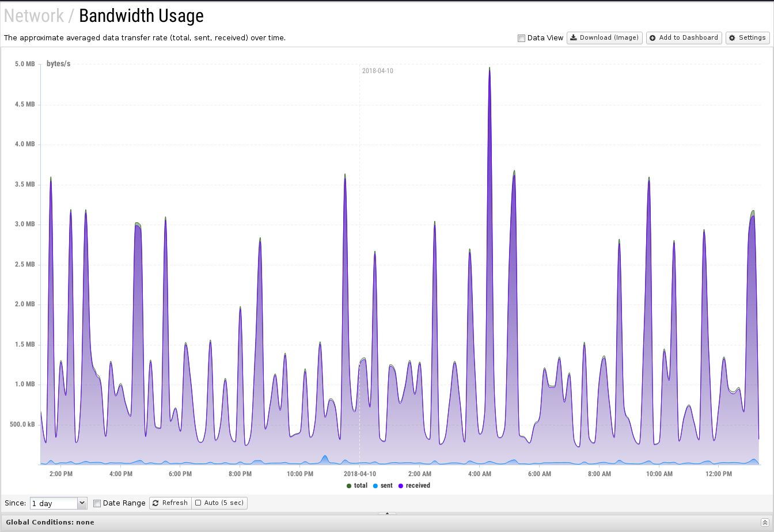Click the 500.0 kB y-axis label
Viewport: 774px width, 532px height.
click(x=22, y=424)
